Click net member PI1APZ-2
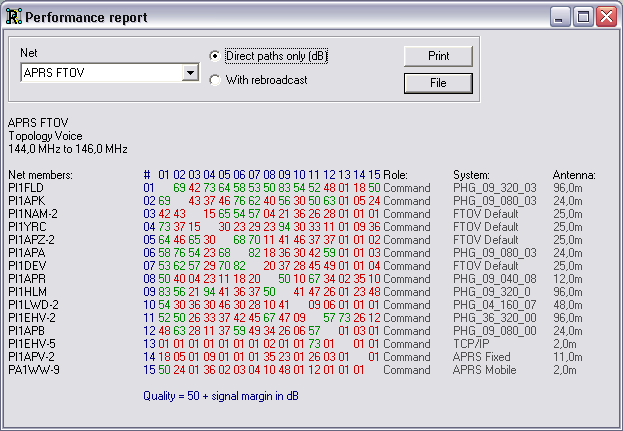This screenshot has width=623, height=431. (x=31, y=240)
